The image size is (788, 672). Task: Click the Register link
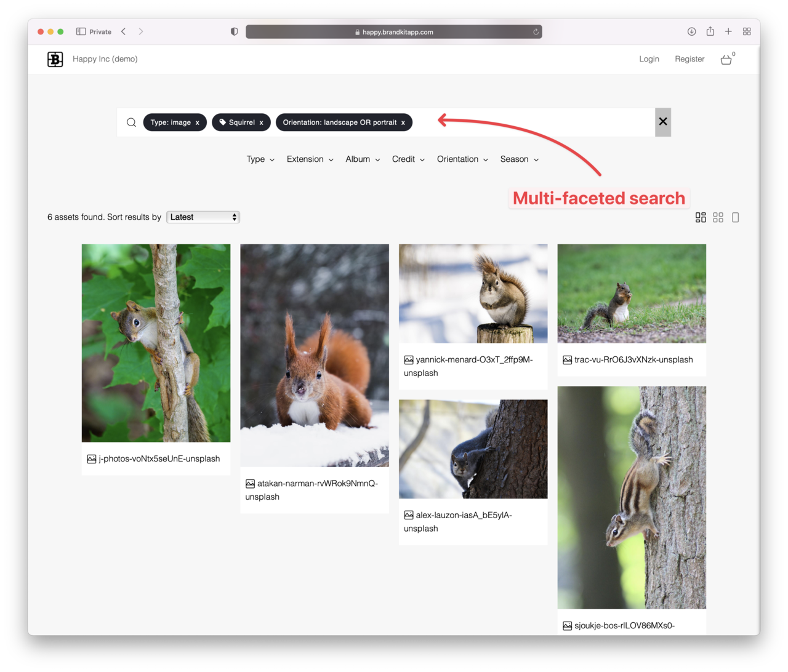tap(689, 59)
